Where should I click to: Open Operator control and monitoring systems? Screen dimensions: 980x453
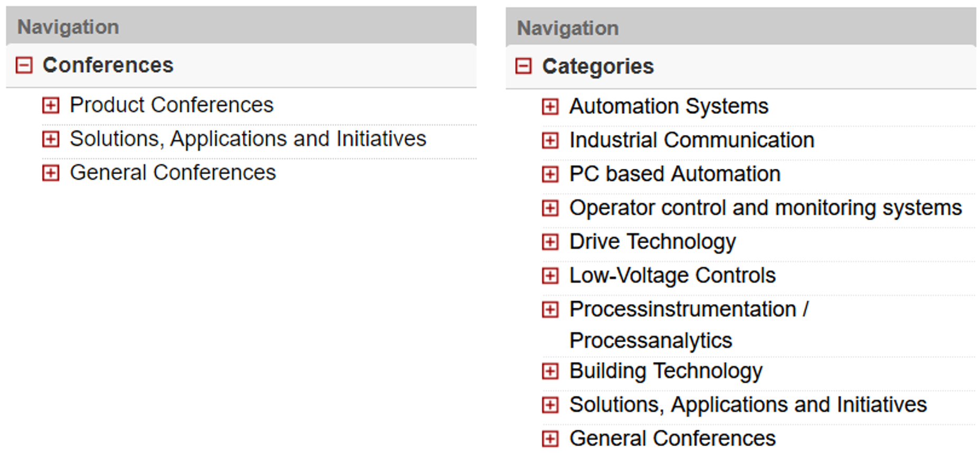pyautogui.click(x=765, y=208)
